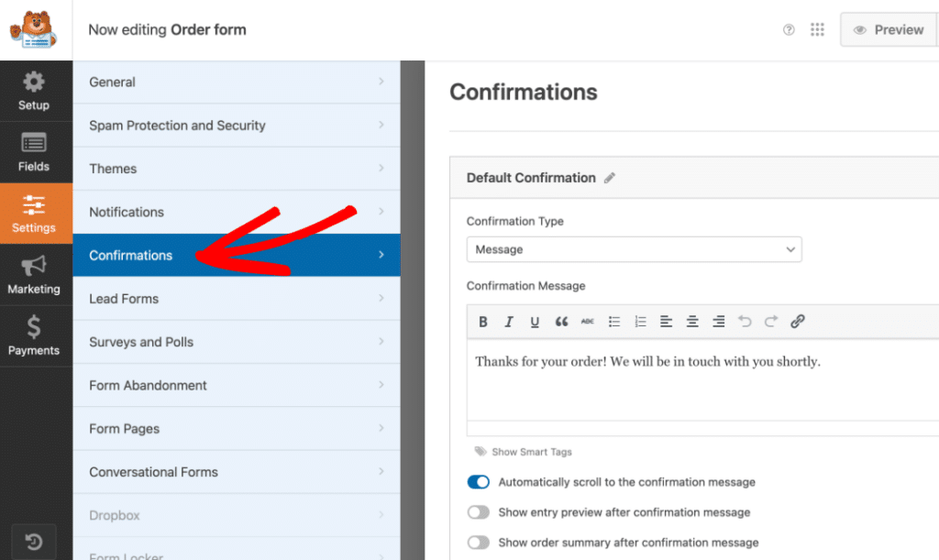
Task: Click the Insert link icon
Action: (797, 322)
